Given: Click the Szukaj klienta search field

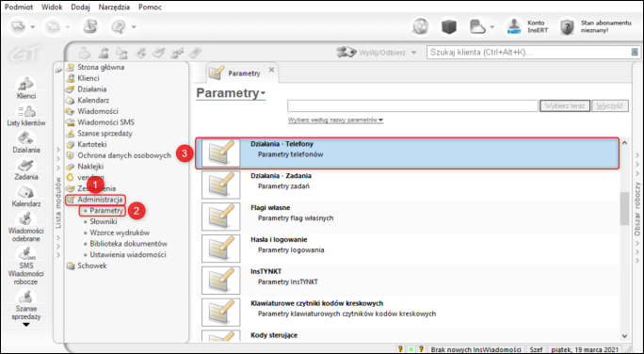Looking at the screenshot, I should tap(530, 52).
